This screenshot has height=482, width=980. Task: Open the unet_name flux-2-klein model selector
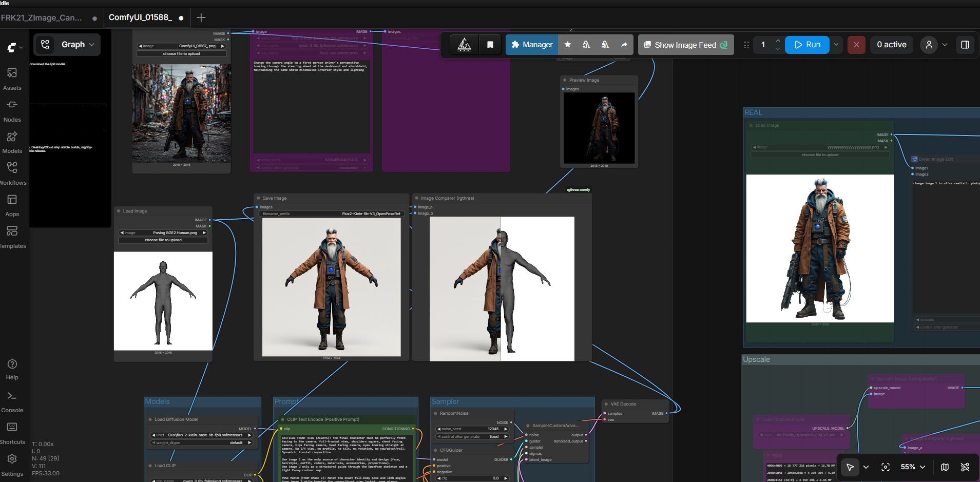point(202,435)
